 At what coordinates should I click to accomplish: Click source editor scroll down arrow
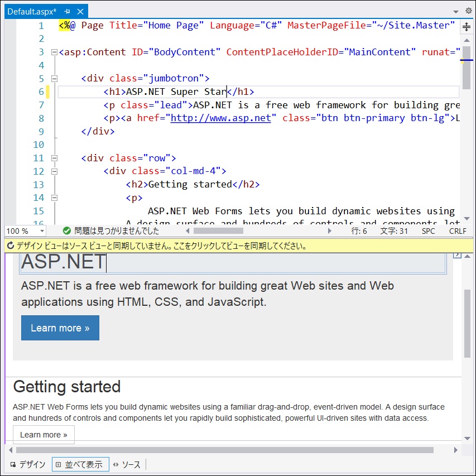tap(467, 218)
